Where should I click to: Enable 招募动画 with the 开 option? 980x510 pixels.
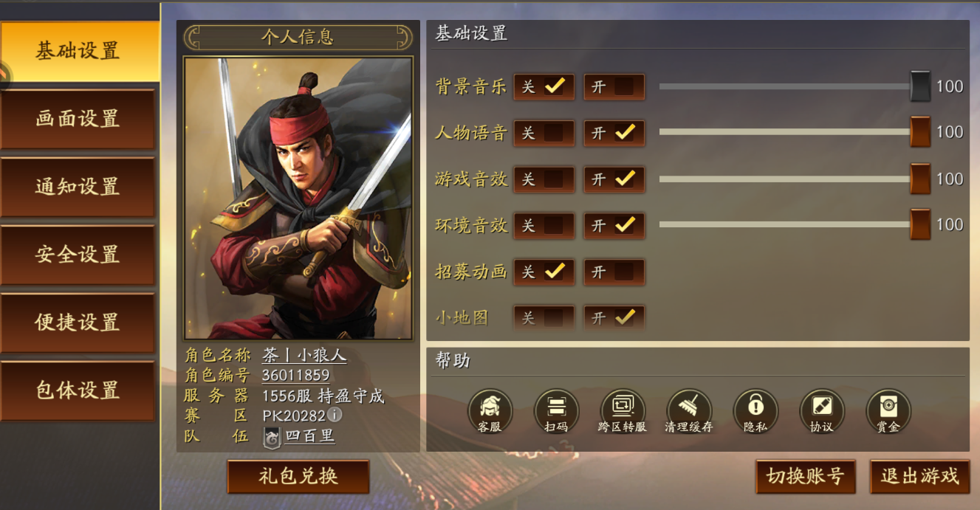click(614, 272)
